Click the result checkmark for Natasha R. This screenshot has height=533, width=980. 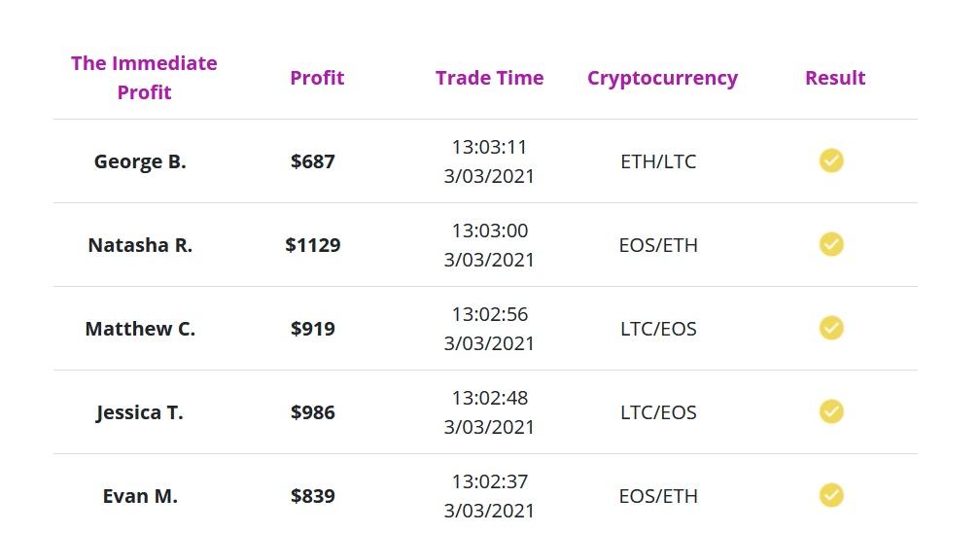(x=831, y=244)
